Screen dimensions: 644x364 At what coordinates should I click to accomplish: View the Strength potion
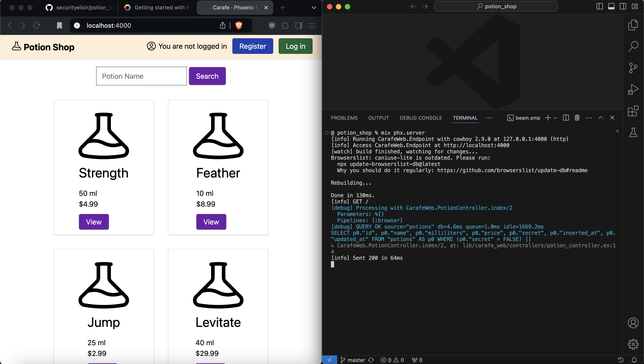(x=94, y=222)
